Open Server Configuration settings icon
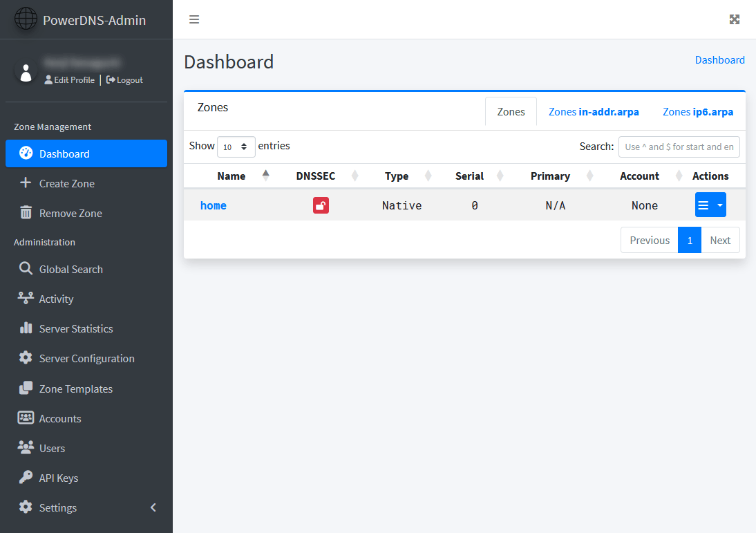 [26, 358]
